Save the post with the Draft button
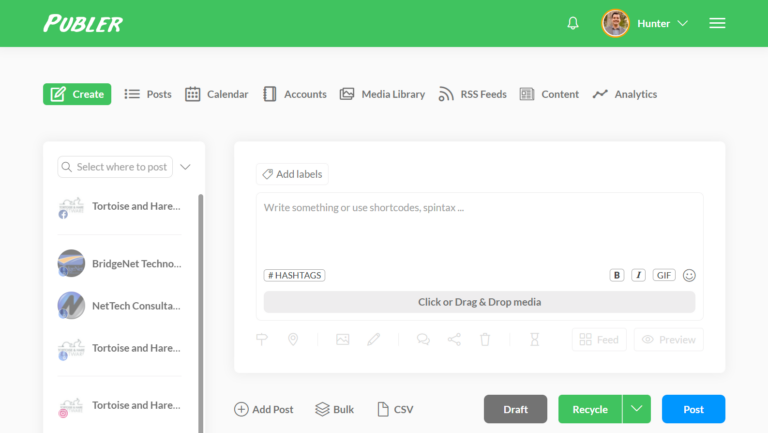This screenshot has height=433, width=768. point(515,409)
